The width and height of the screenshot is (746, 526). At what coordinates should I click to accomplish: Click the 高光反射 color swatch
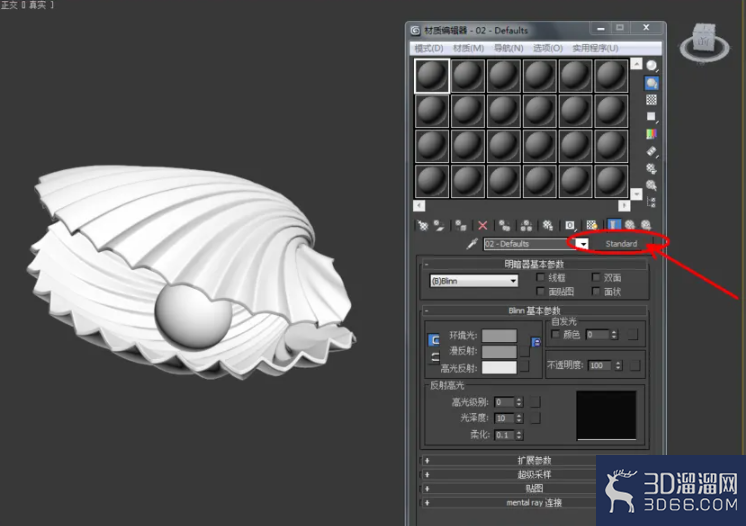coord(499,367)
